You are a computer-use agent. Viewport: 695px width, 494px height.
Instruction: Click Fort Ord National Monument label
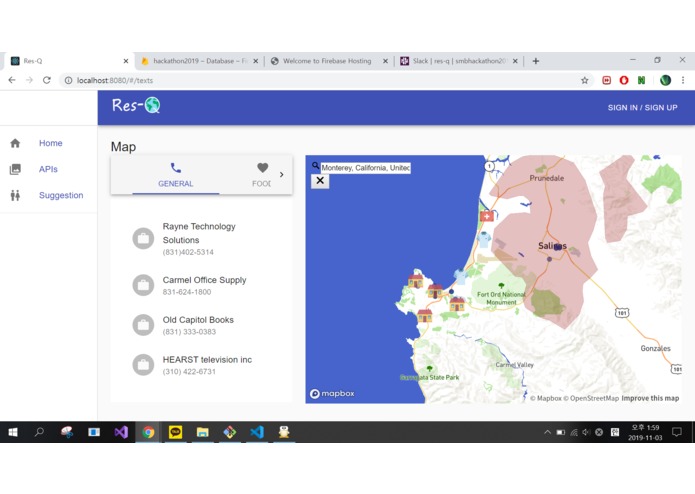501,298
